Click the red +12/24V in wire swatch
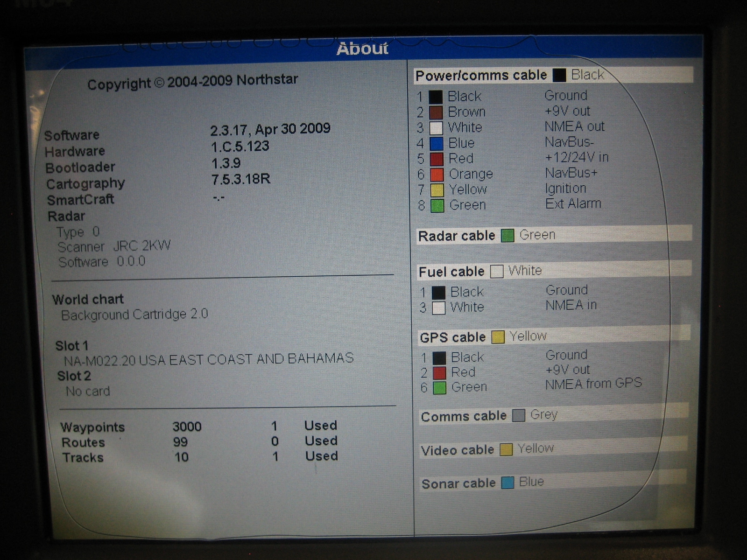This screenshot has width=747, height=560. click(436, 158)
